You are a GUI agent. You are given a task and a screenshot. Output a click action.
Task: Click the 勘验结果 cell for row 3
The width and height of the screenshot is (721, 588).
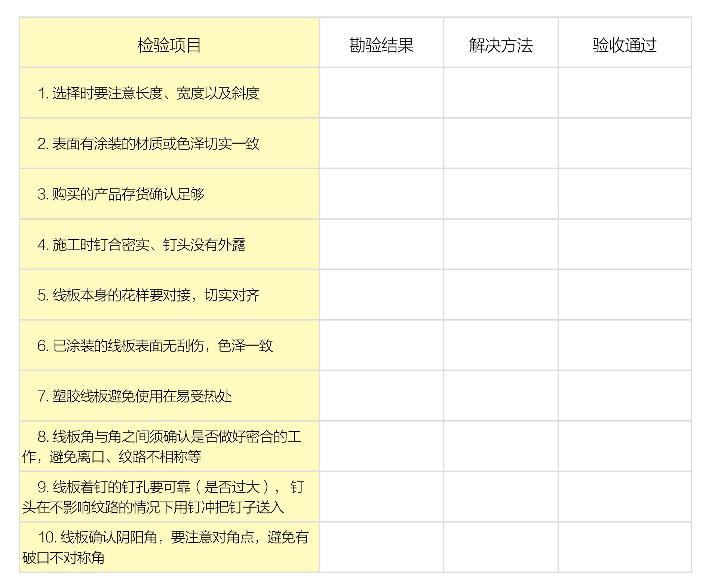point(381,194)
